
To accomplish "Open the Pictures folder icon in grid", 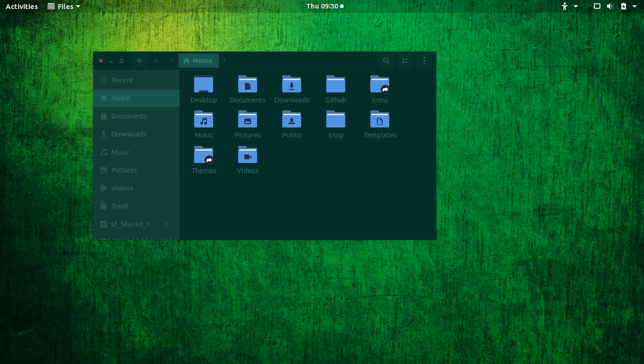I will tap(248, 119).
